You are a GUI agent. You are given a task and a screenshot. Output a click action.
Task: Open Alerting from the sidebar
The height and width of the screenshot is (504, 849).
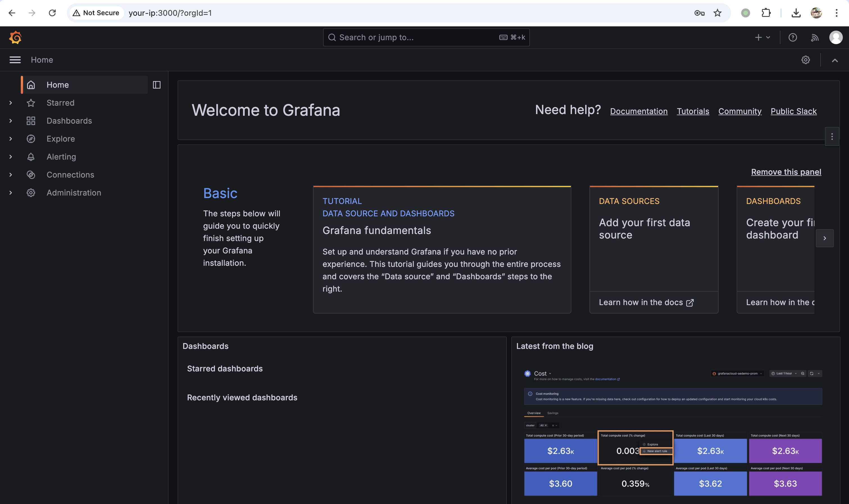pos(61,157)
